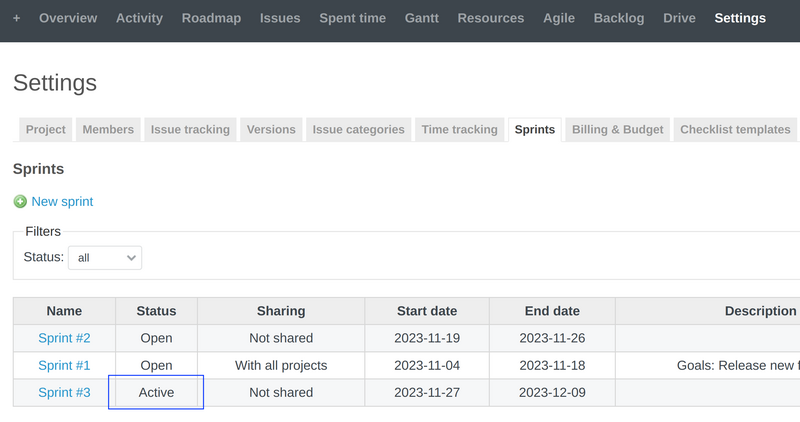Go to Billing & Budget tab

click(x=617, y=130)
